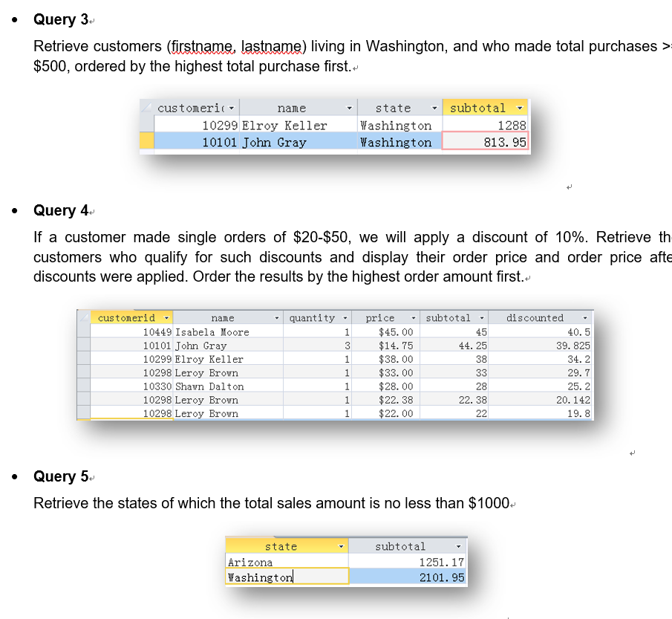Select the row selector for Isabela Moore row
The width and height of the screenshot is (672, 619).
[84, 331]
